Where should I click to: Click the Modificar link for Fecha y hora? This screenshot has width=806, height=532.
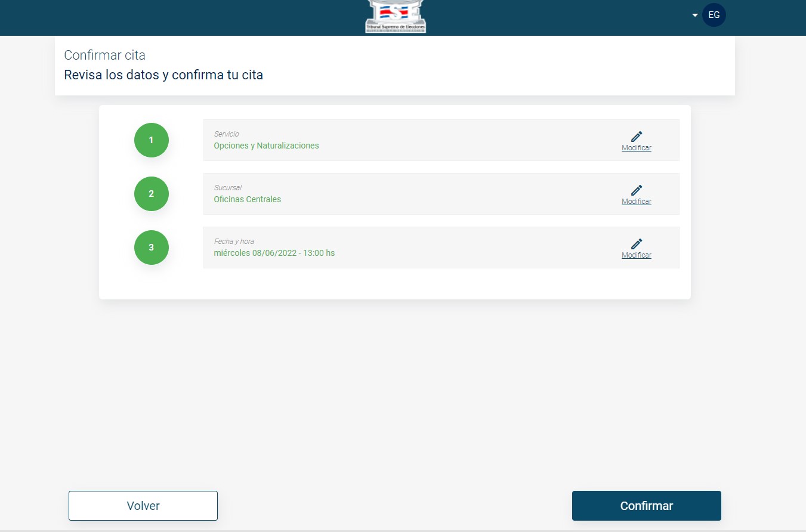[x=637, y=255]
